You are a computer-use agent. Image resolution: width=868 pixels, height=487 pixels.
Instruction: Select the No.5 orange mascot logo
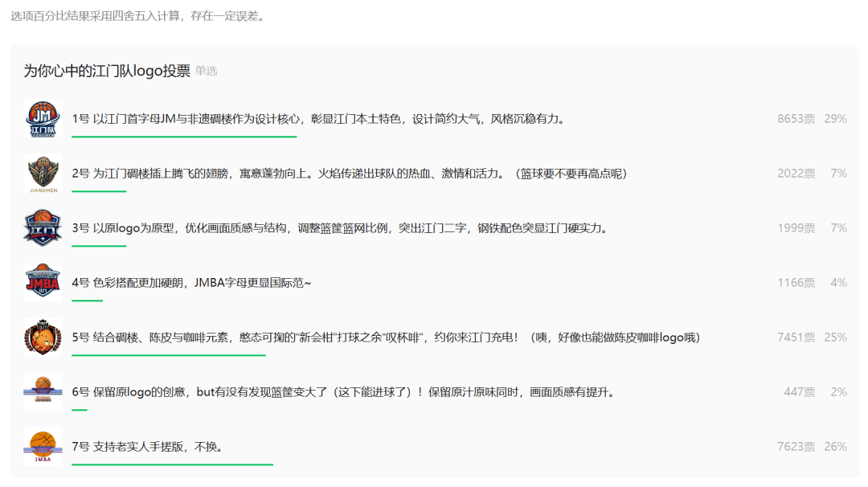(x=43, y=338)
